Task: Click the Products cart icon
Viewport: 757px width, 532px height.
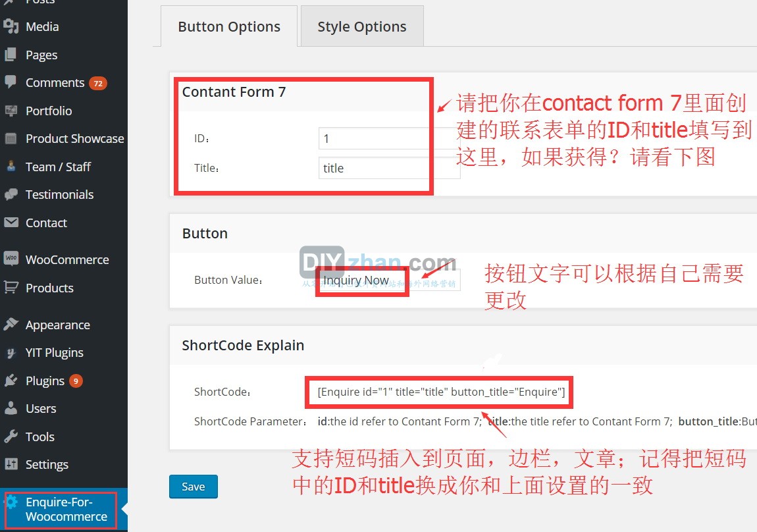Action: (11, 288)
